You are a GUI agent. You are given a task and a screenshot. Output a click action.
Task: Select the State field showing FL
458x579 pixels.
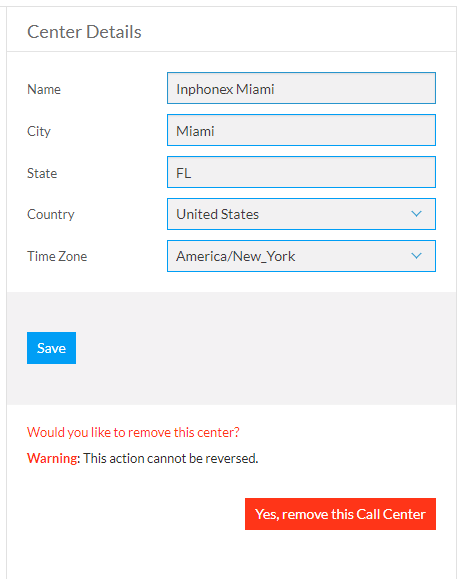click(301, 172)
